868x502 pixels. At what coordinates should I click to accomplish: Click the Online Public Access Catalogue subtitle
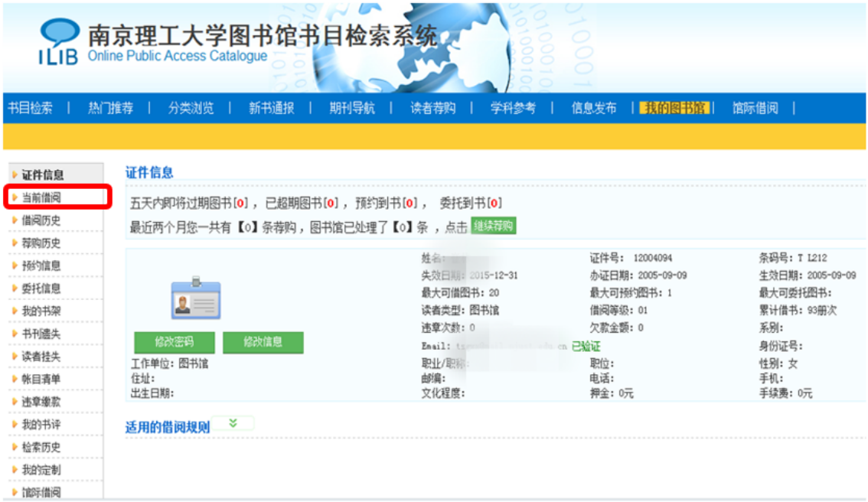click(177, 56)
